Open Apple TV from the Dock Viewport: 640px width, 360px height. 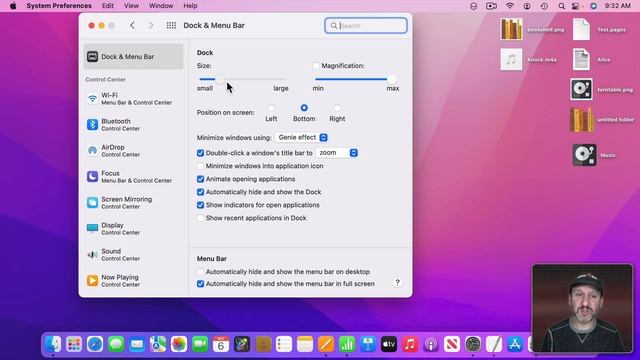coord(389,344)
